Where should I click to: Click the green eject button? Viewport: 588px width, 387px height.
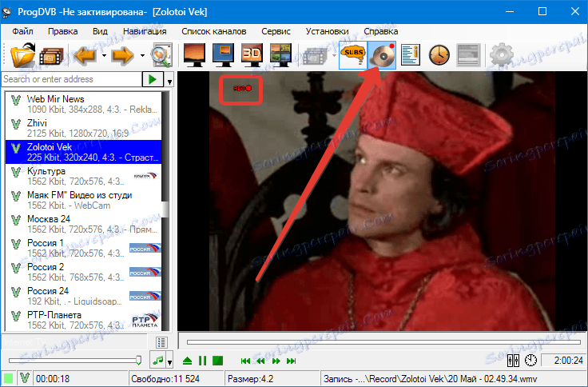pyautogui.click(x=187, y=361)
